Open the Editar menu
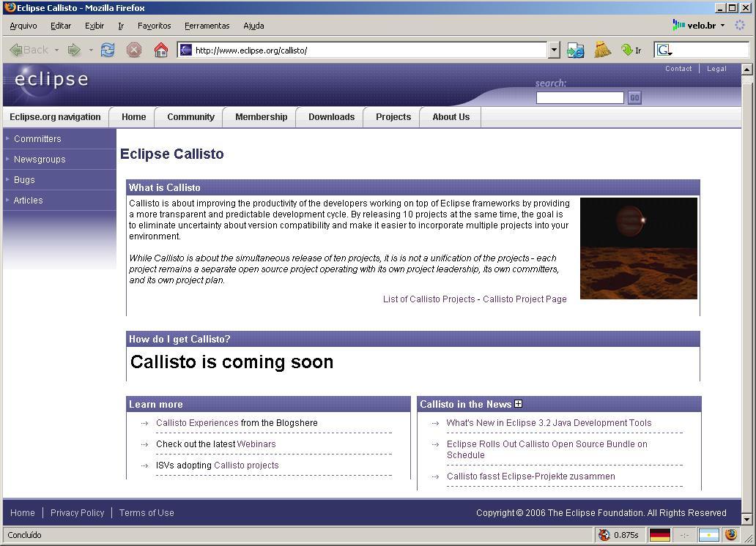 coord(61,26)
